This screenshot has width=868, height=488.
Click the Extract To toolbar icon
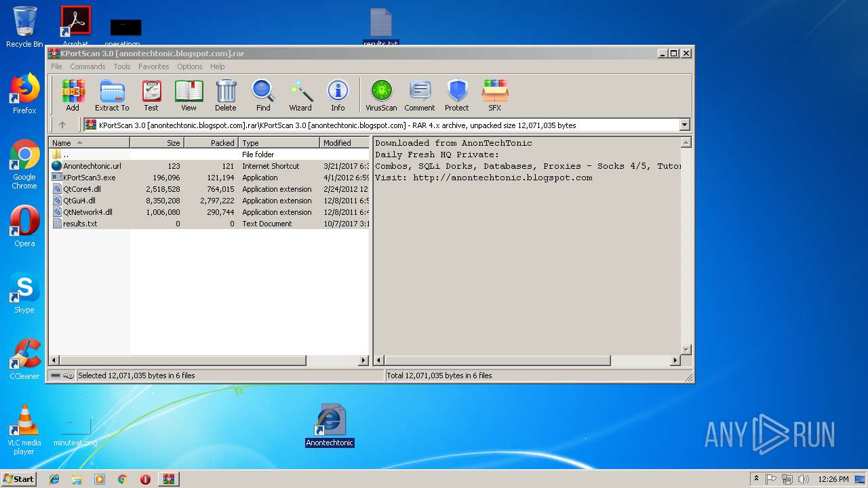pos(112,95)
